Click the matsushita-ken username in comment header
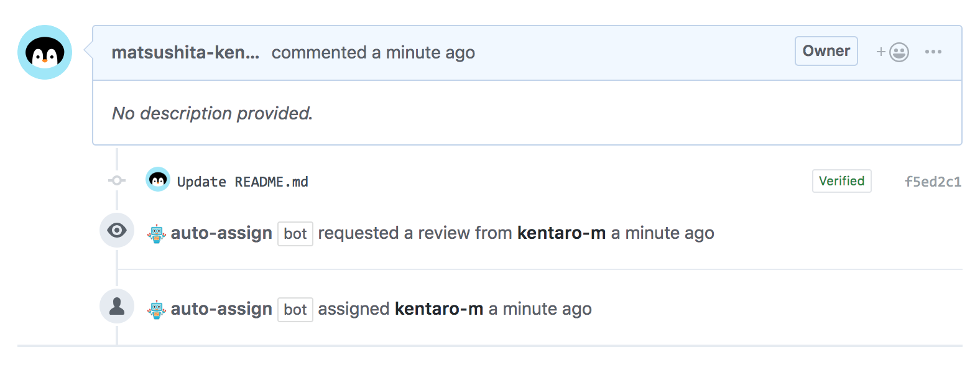Screen dimensions: 980x367 (x=185, y=52)
